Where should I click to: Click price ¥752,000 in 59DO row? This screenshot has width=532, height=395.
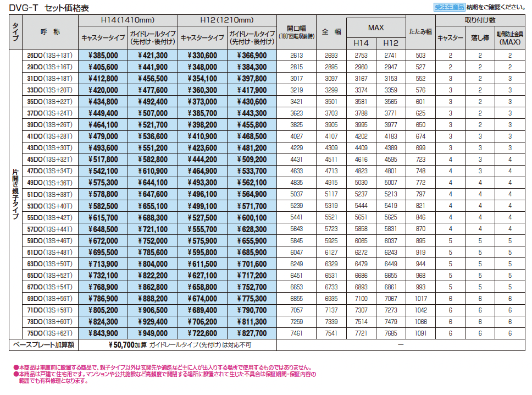click(153, 241)
